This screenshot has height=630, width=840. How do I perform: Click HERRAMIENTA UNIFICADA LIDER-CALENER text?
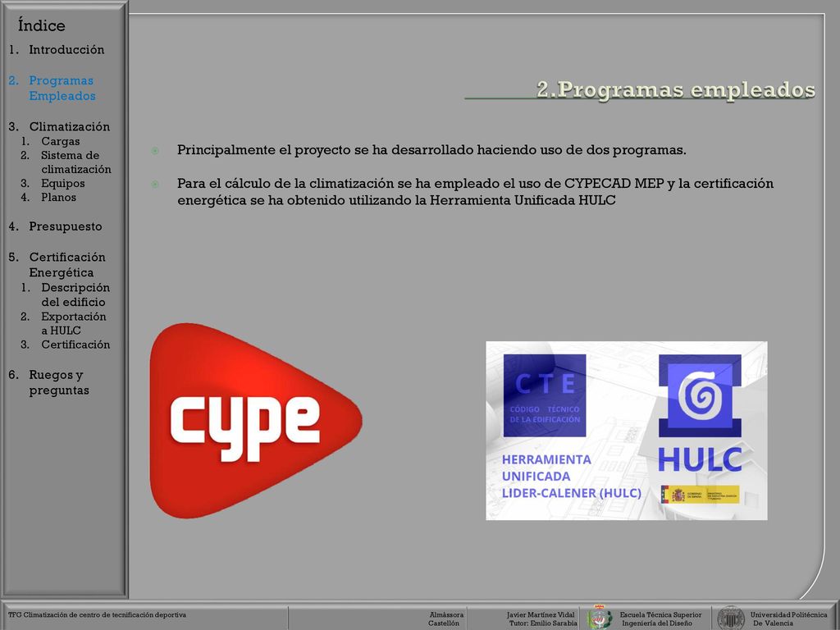(x=572, y=477)
